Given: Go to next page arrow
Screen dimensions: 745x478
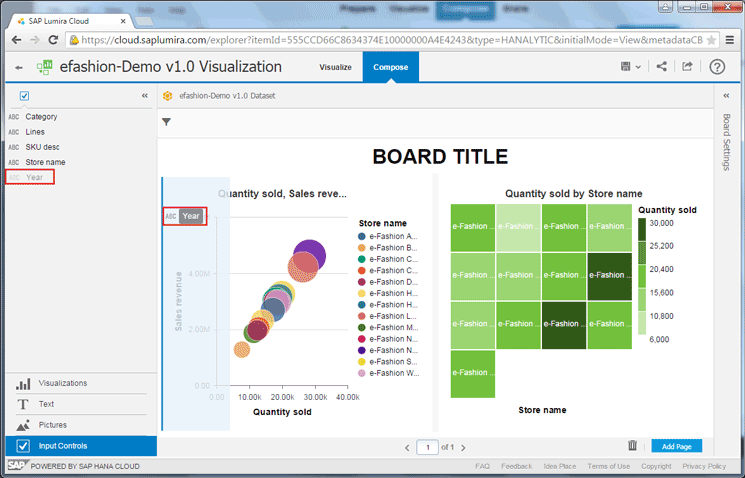Looking at the screenshot, I should pyautogui.click(x=463, y=448).
